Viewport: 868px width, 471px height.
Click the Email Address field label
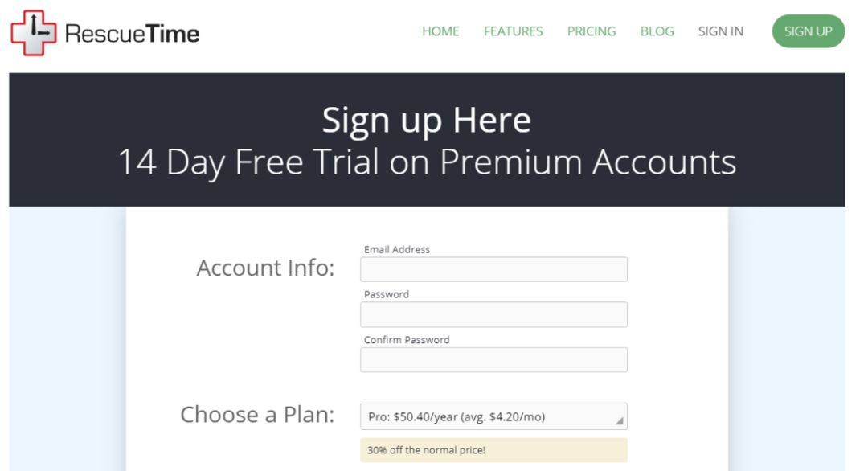pyautogui.click(x=397, y=249)
